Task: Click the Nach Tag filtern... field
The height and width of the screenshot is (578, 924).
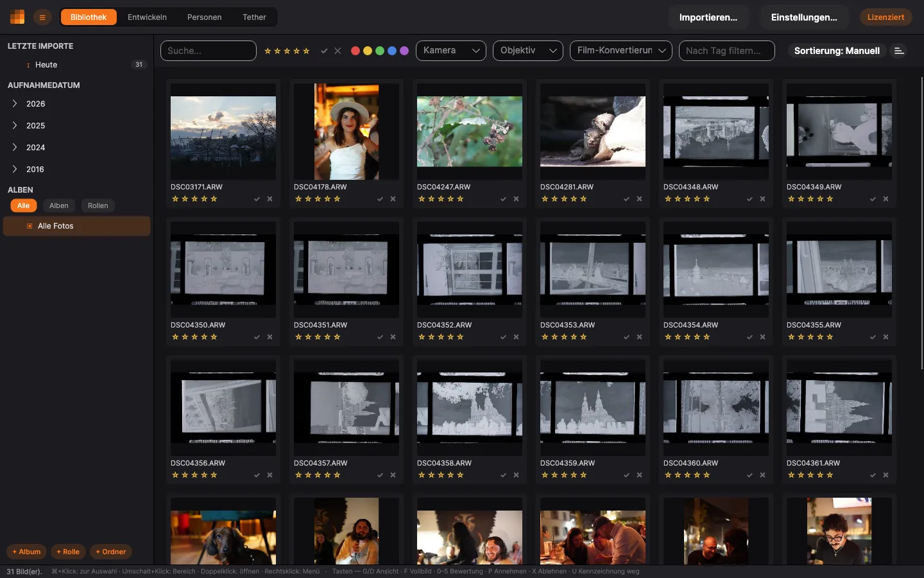Action: [727, 51]
